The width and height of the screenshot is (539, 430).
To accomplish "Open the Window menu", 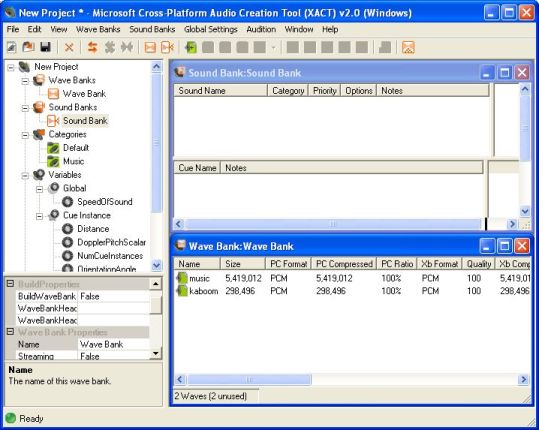I will coord(299,29).
